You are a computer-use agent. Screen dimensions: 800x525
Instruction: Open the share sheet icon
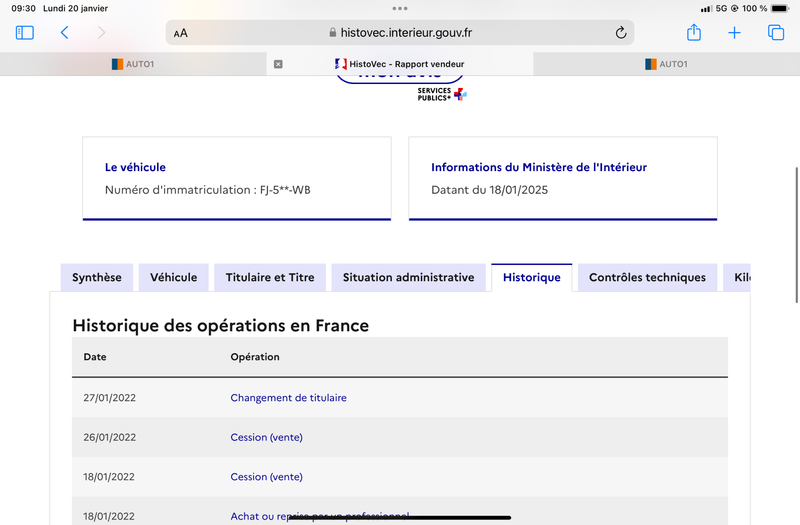pyautogui.click(x=694, y=33)
